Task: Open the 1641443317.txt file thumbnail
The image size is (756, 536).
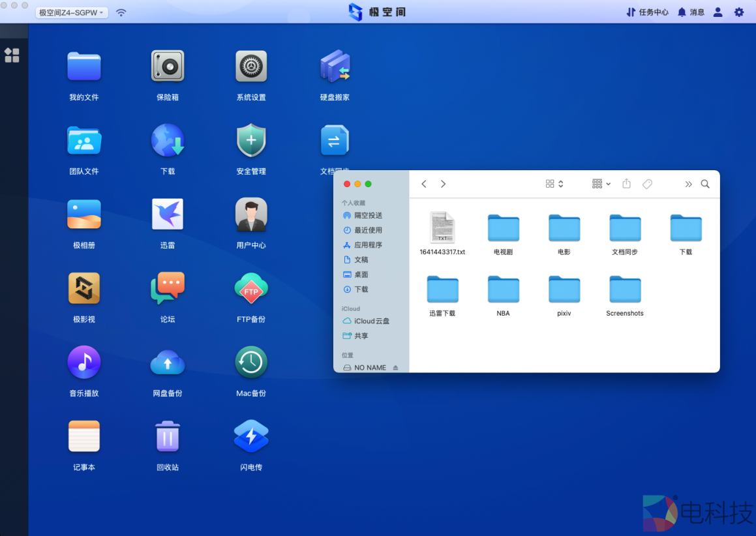Action: point(442,227)
